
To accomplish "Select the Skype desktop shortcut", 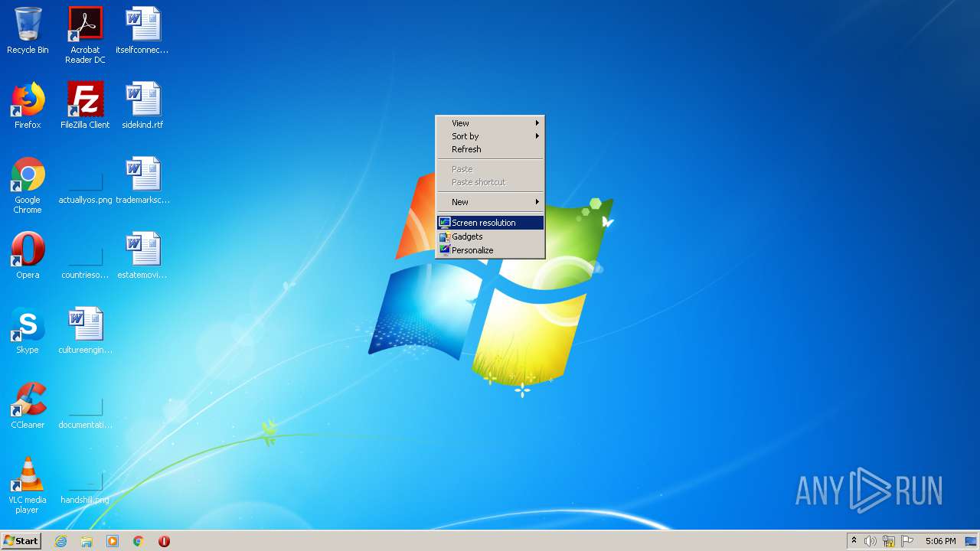I will 28,331.
